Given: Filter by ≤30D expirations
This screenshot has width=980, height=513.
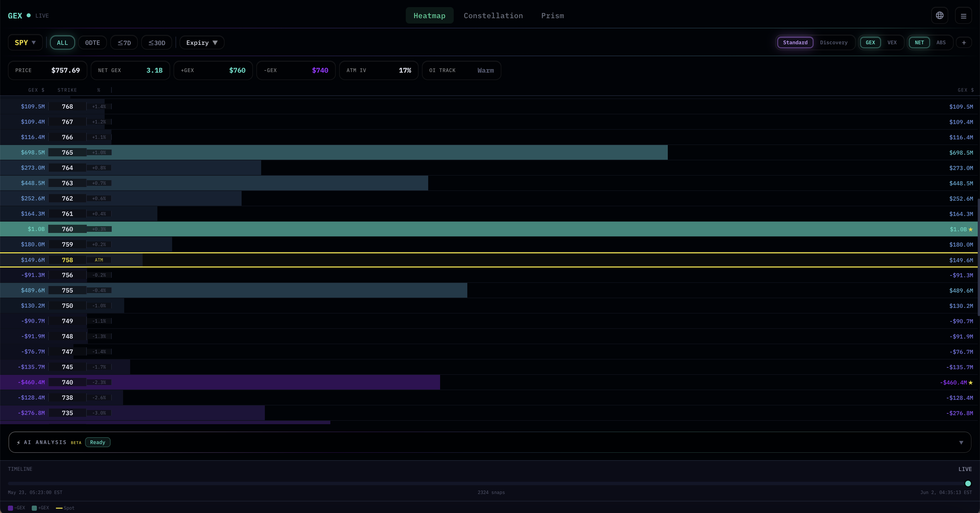Looking at the screenshot, I should coord(157,43).
